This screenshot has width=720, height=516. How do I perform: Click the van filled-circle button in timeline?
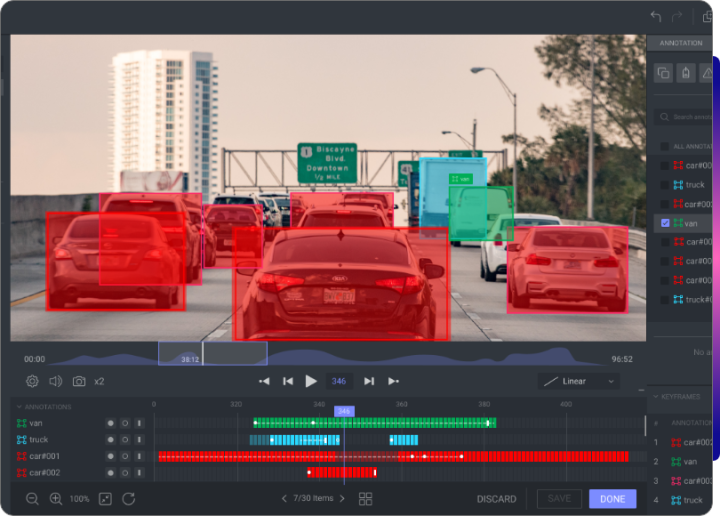click(110, 423)
